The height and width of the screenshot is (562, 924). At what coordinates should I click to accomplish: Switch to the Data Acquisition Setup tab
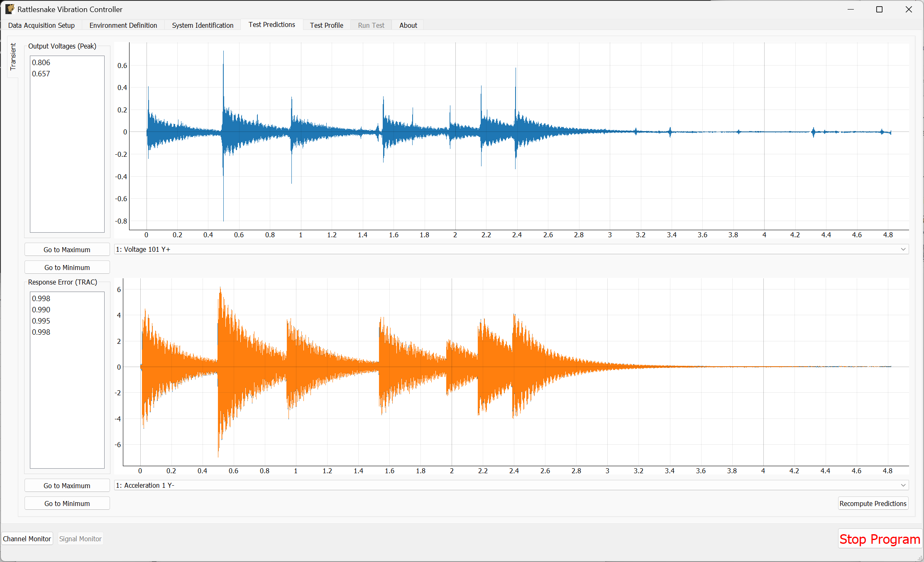tap(41, 25)
